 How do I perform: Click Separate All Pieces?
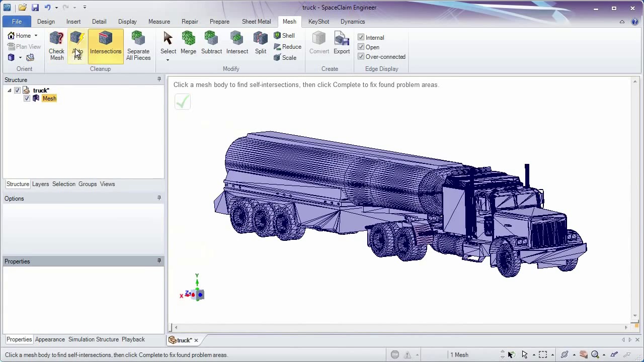point(138,46)
